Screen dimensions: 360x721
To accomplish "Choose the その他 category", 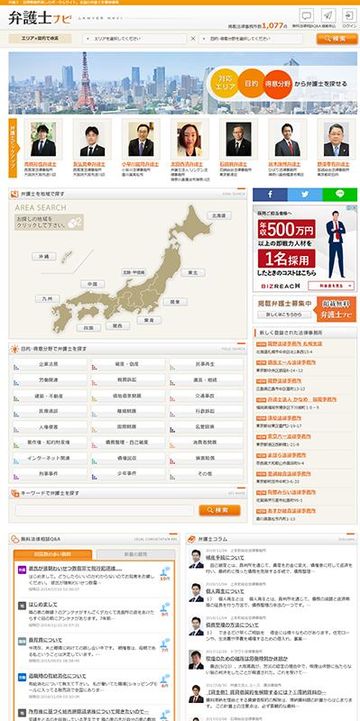I will tap(206, 473).
